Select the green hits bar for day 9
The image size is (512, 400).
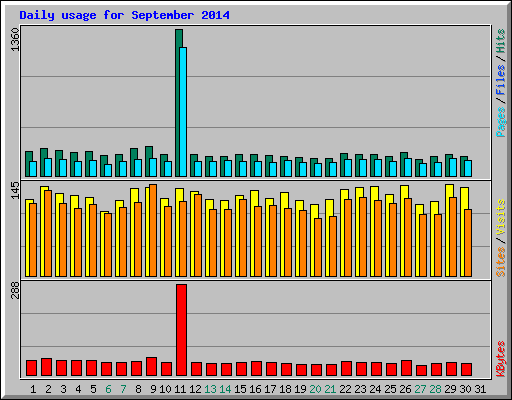147,161
